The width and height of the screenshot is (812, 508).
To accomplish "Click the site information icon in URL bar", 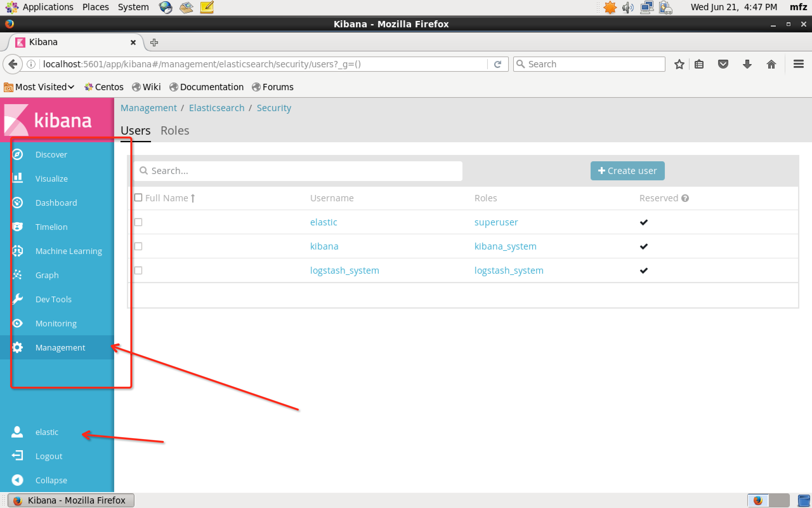I will (x=31, y=64).
